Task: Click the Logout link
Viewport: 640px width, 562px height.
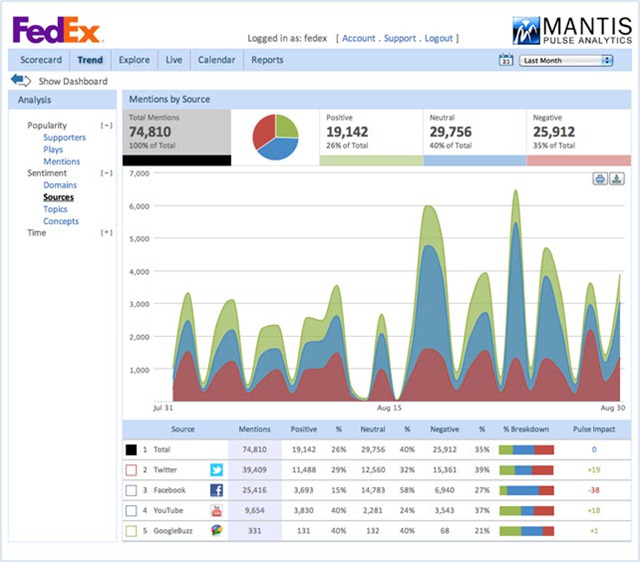Action: [x=439, y=38]
